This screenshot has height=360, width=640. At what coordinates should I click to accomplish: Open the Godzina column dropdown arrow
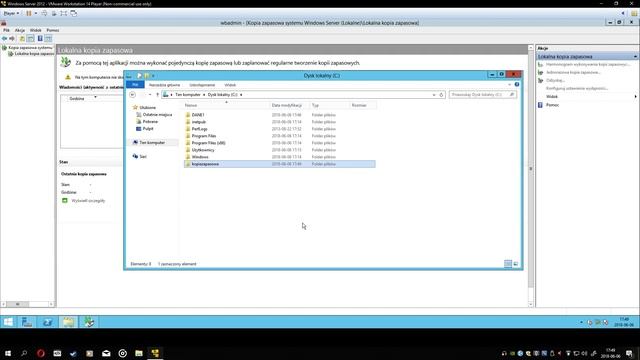pos(95,98)
